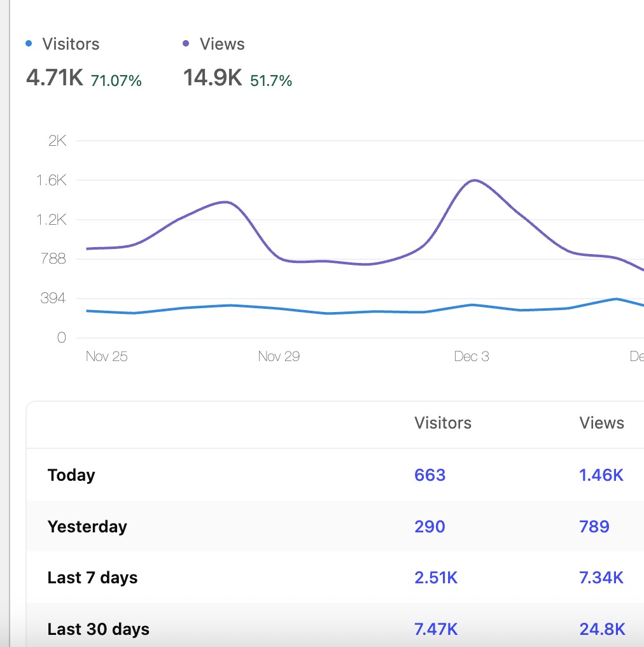Click the Dec 3 date on chart axis
The width and height of the screenshot is (644, 647).
[472, 357]
